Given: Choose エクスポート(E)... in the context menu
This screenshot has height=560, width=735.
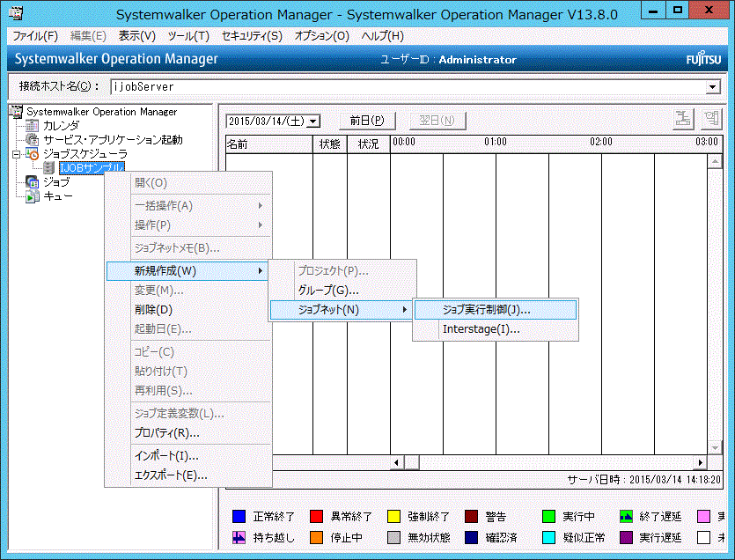Looking at the screenshot, I should pos(189,475).
